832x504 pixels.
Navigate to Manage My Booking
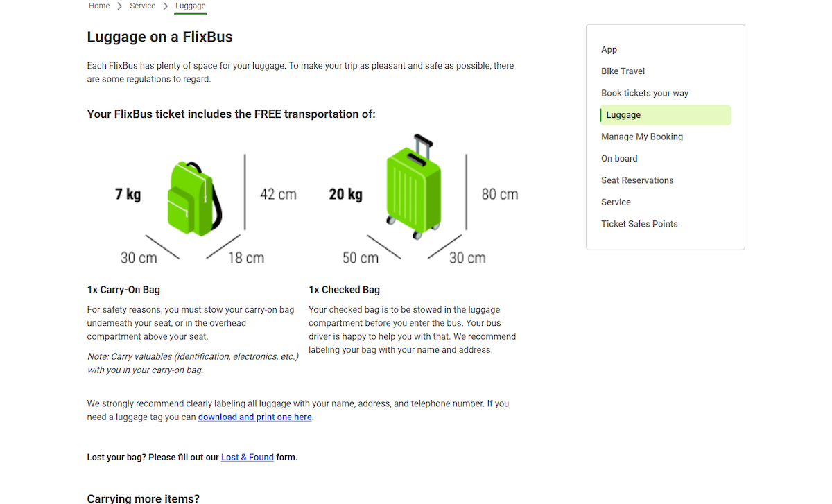pos(642,137)
